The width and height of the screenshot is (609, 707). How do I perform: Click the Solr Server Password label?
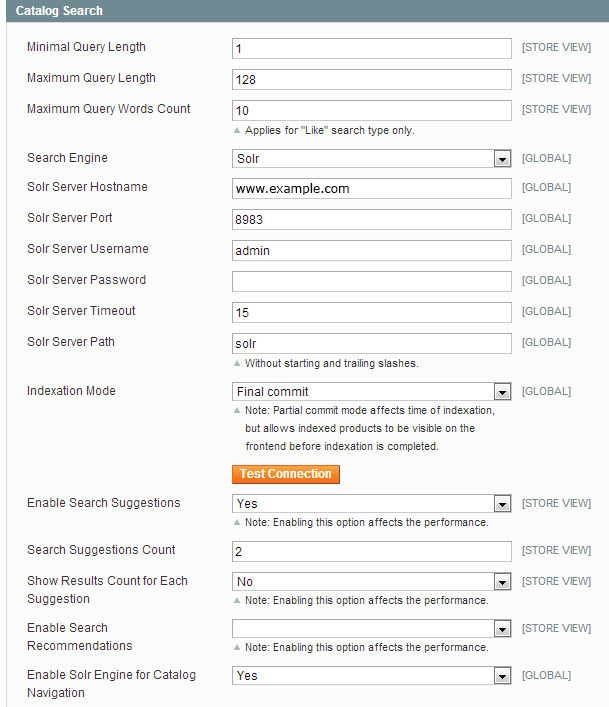(86, 280)
